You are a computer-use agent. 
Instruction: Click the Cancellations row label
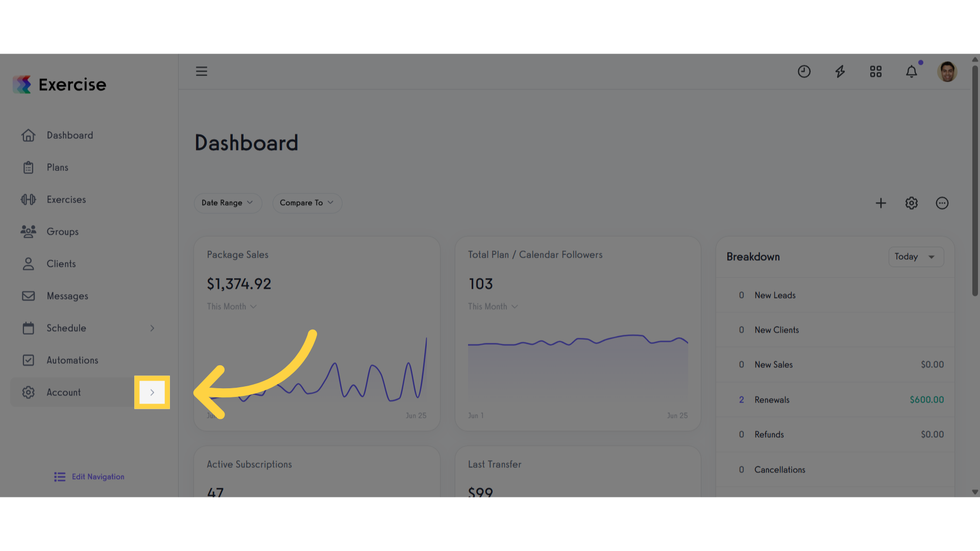780,470
